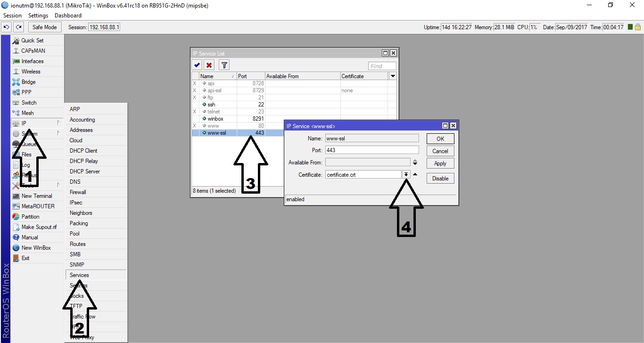Open New Terminal from sidebar
The image size is (644, 343).
37,196
